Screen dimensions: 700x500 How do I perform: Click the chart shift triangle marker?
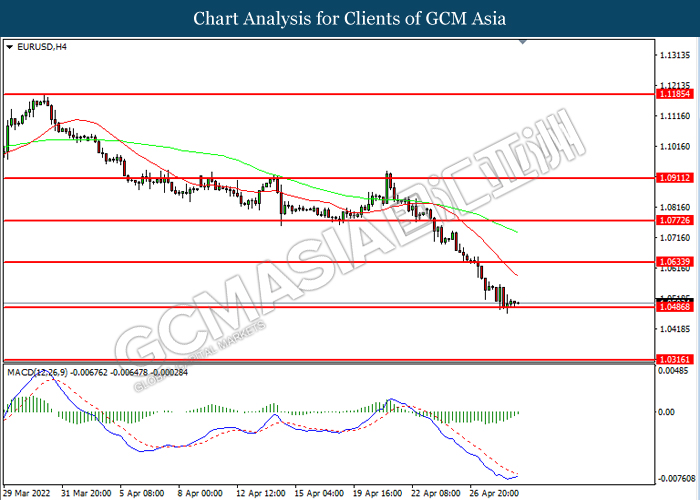pyautogui.click(x=523, y=42)
